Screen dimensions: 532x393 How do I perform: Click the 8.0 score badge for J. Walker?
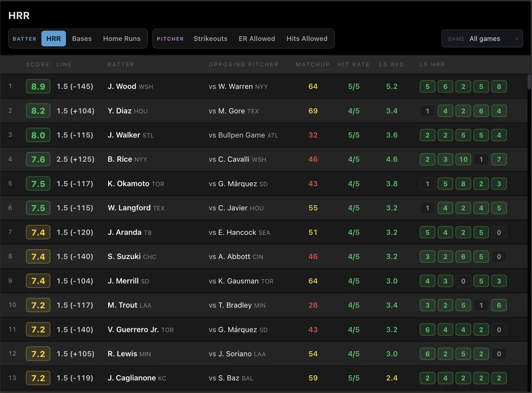38,135
